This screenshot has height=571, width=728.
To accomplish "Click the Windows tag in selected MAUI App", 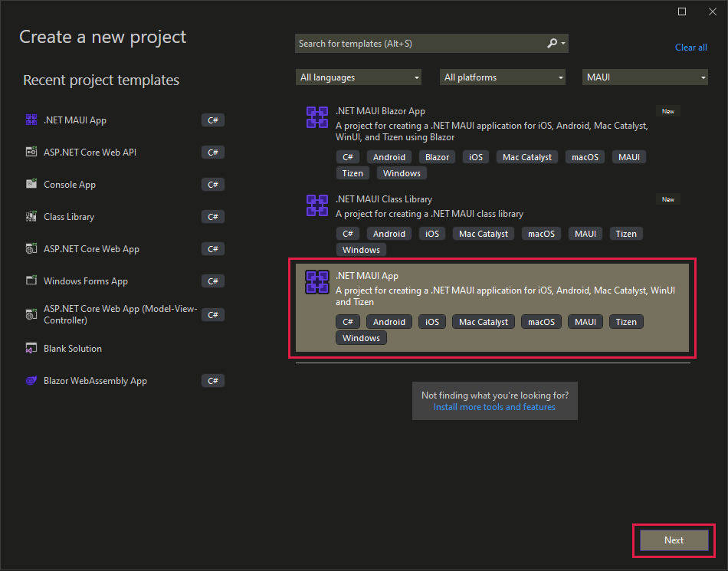I will pos(361,338).
